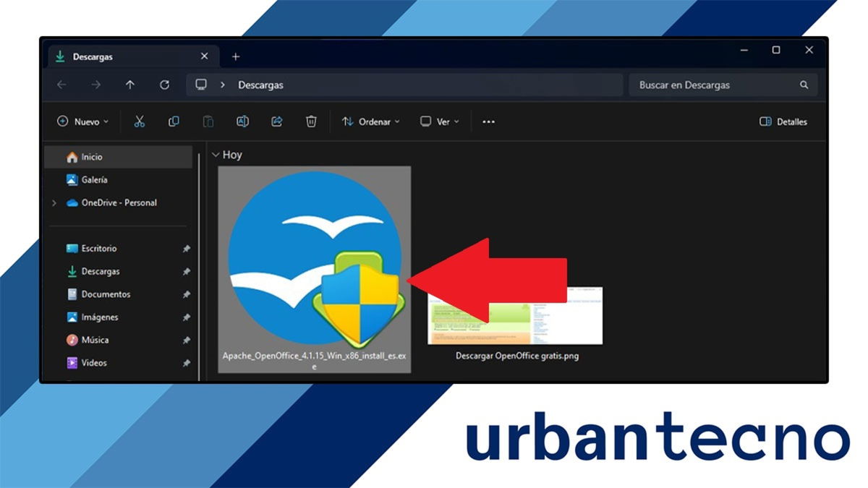Select the Delete icon
Viewport: 868px width, 488px height.
[311, 121]
